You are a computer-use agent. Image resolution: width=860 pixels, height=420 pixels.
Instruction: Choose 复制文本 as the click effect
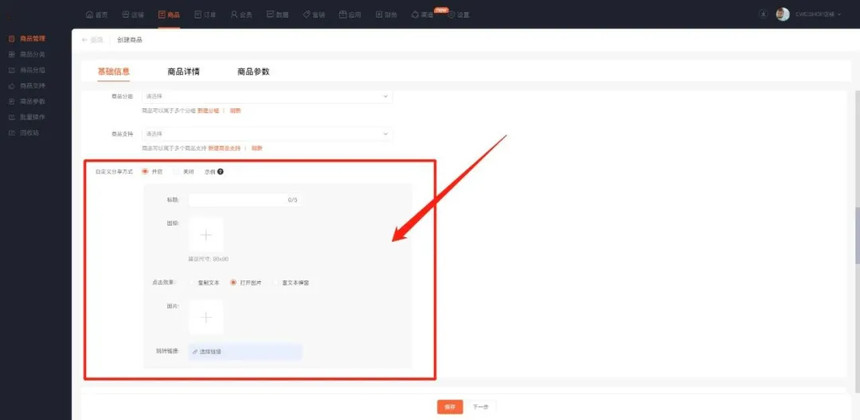192,283
